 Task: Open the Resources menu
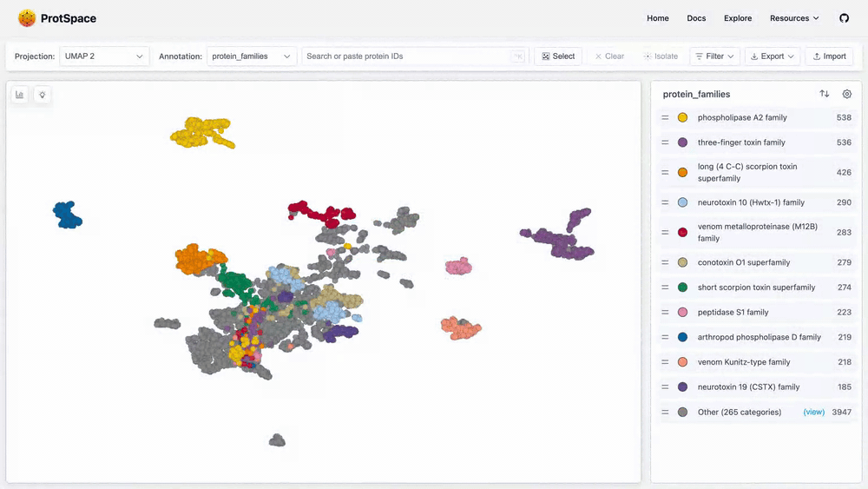(794, 18)
